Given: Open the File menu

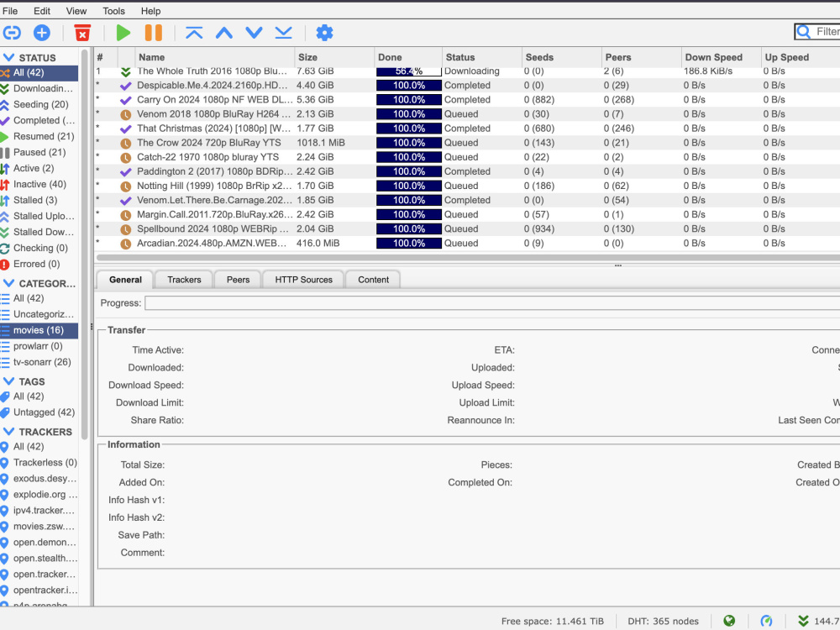Looking at the screenshot, I should click(x=10, y=11).
